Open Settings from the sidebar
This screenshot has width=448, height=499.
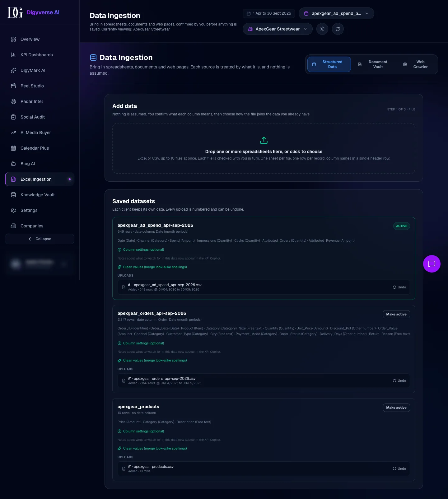point(40,210)
